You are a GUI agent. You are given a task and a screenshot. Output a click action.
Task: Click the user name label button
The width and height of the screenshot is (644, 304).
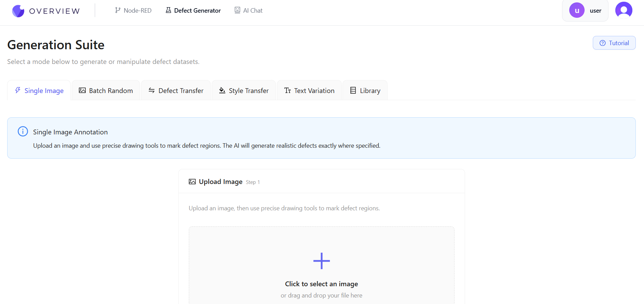pos(595,11)
